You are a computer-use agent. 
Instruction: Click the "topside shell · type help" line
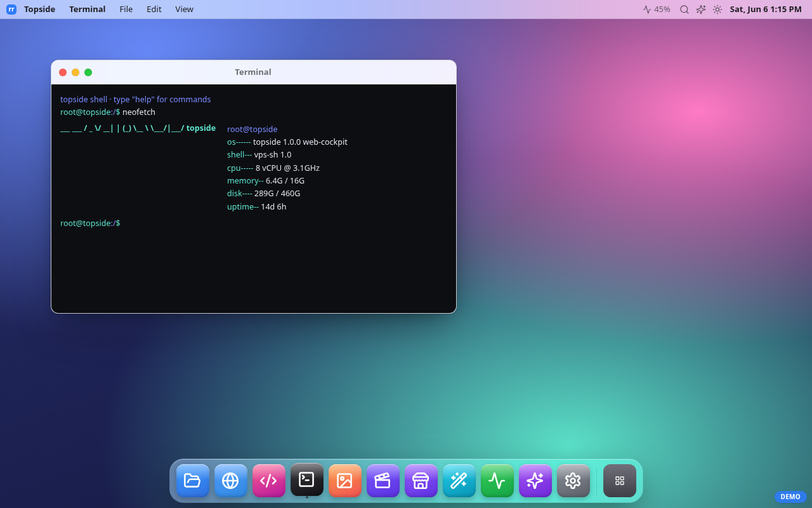pyautogui.click(x=136, y=99)
